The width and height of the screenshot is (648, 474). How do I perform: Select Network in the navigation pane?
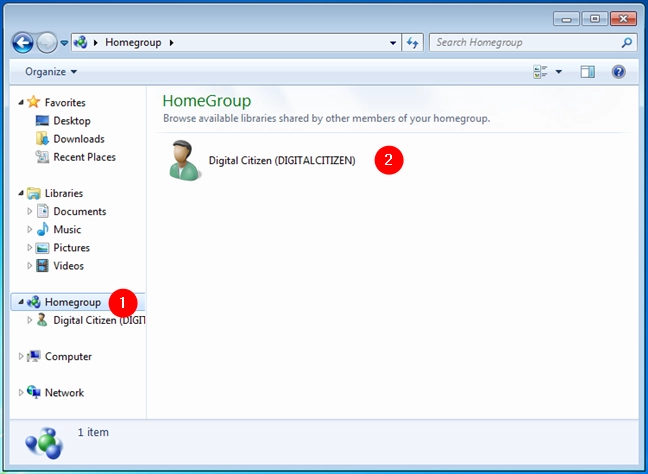[x=64, y=393]
